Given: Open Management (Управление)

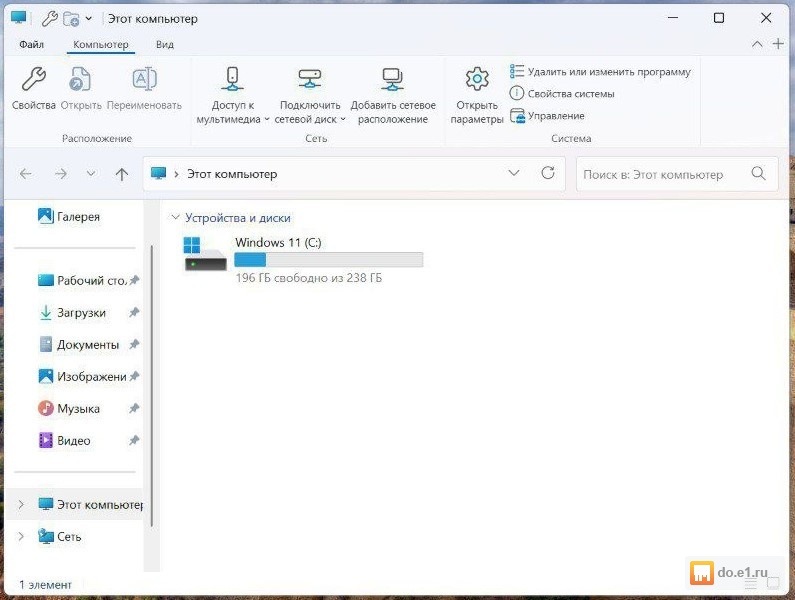Looking at the screenshot, I should (547, 116).
